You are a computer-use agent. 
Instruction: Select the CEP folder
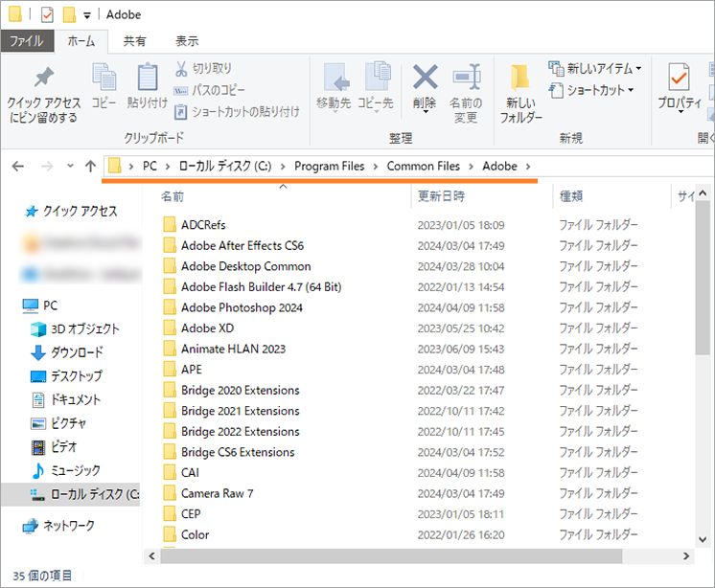(191, 514)
